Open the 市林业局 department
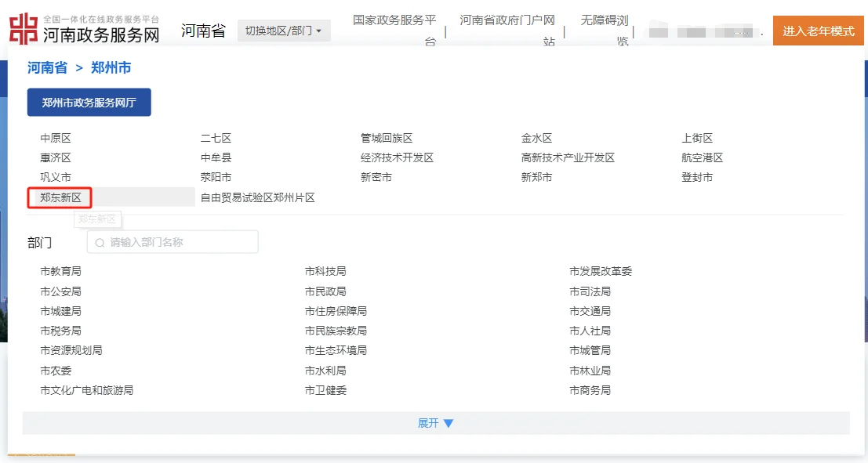Image resolution: width=868 pixels, height=463 pixels. click(x=590, y=371)
